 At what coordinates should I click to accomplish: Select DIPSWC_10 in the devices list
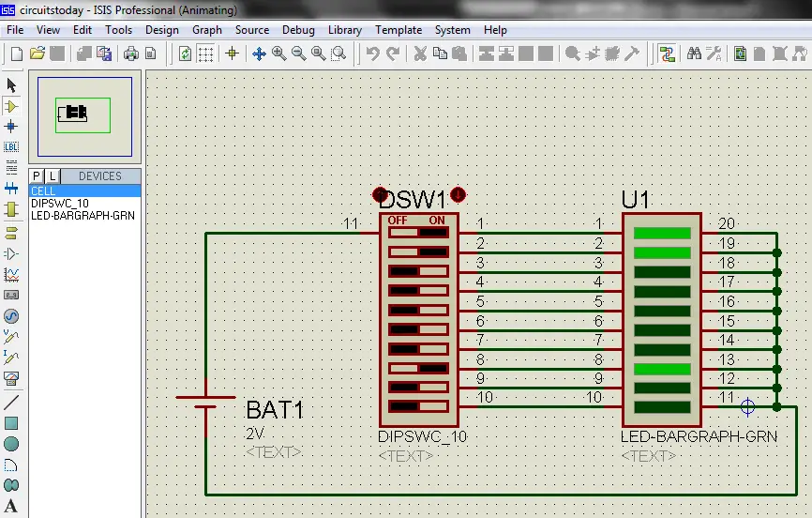60,204
